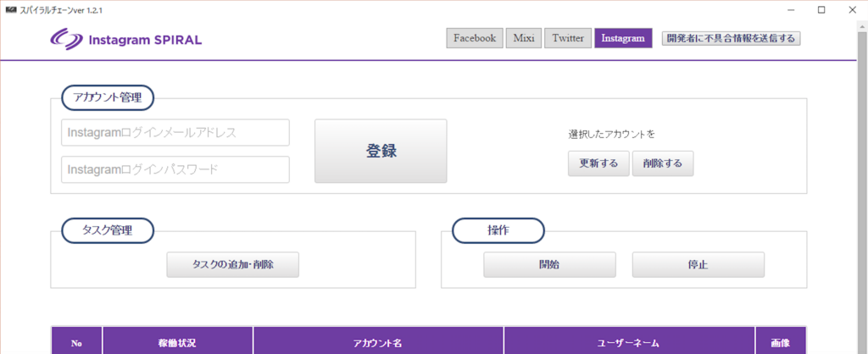Focus the Instagramログインパスワード field
868x354 pixels.
(x=175, y=169)
